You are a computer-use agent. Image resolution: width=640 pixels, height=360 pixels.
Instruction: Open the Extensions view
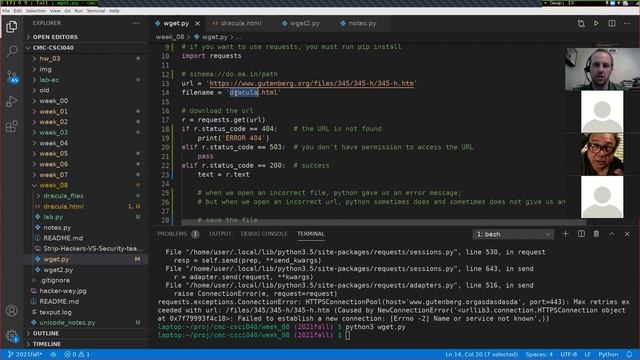pyautogui.click(x=12, y=126)
